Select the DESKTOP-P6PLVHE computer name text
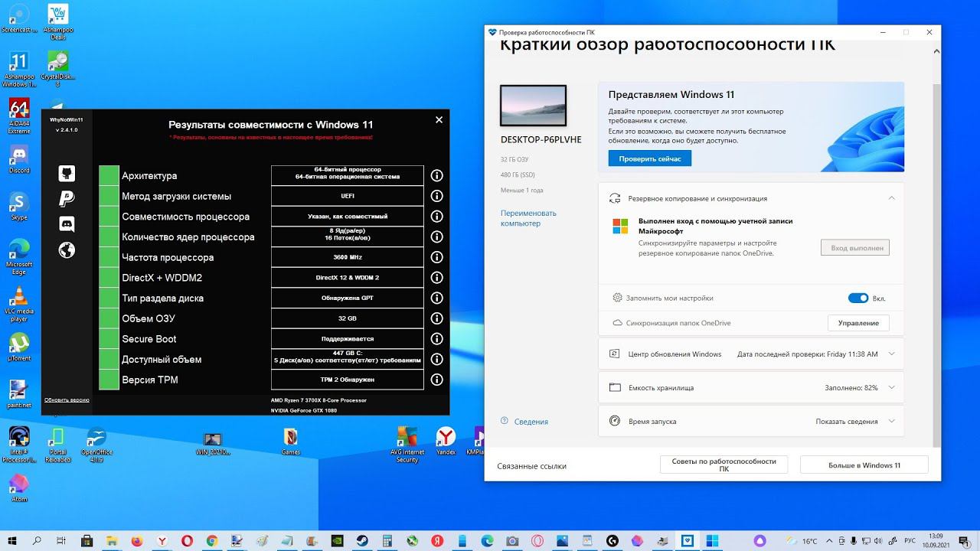This screenshot has height=551, width=980. pos(541,140)
